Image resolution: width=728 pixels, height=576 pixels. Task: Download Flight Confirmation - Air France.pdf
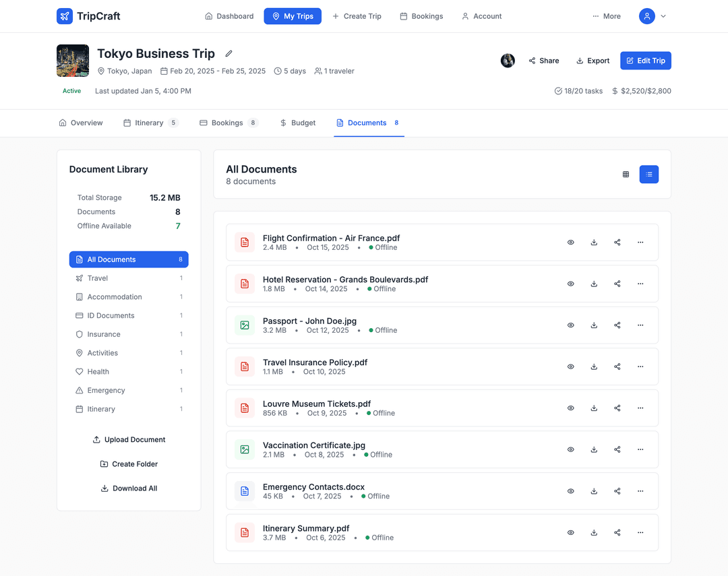[x=594, y=243]
